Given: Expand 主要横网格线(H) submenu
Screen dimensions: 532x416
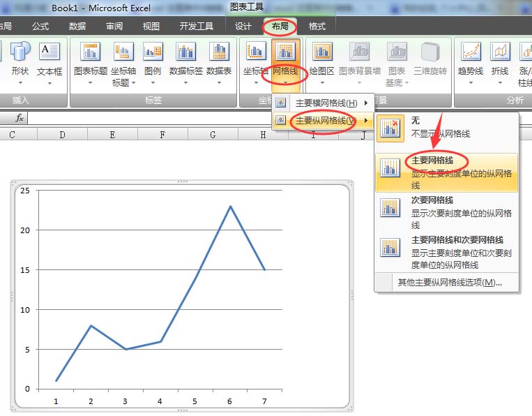Looking at the screenshot, I should point(323,103).
